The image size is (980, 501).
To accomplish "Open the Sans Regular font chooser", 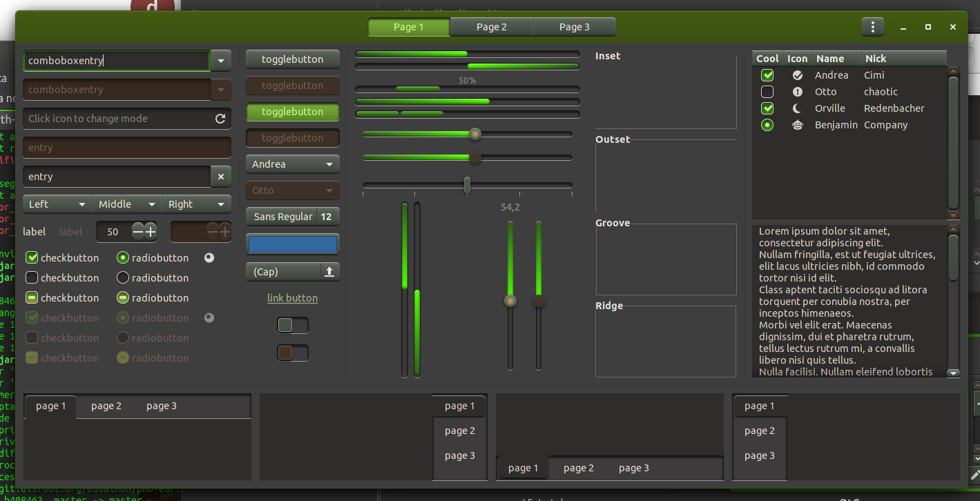I will click(x=293, y=217).
